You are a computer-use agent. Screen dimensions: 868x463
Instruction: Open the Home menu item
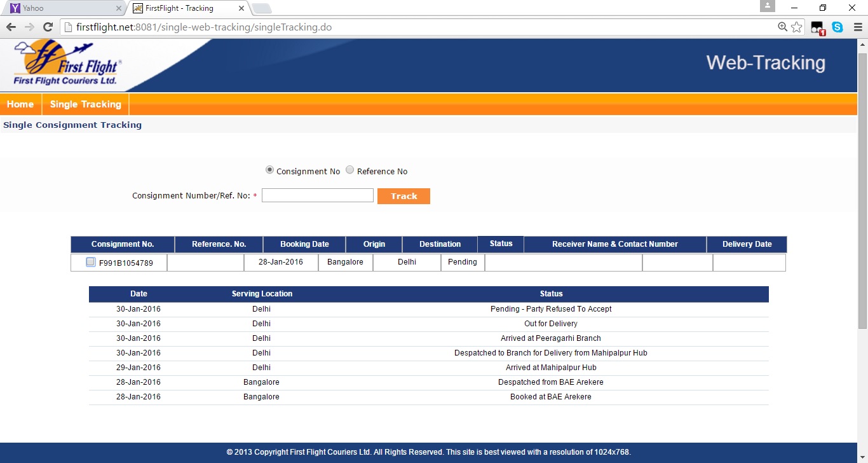(x=20, y=104)
